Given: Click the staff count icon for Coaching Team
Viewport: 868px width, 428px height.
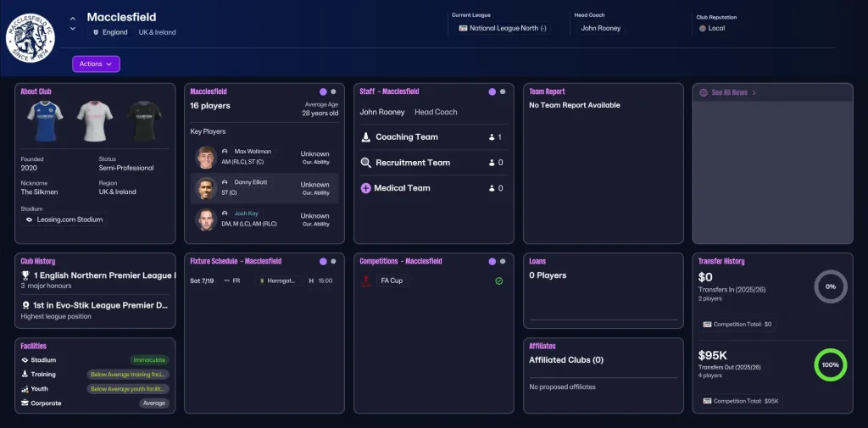Looking at the screenshot, I should [492, 137].
